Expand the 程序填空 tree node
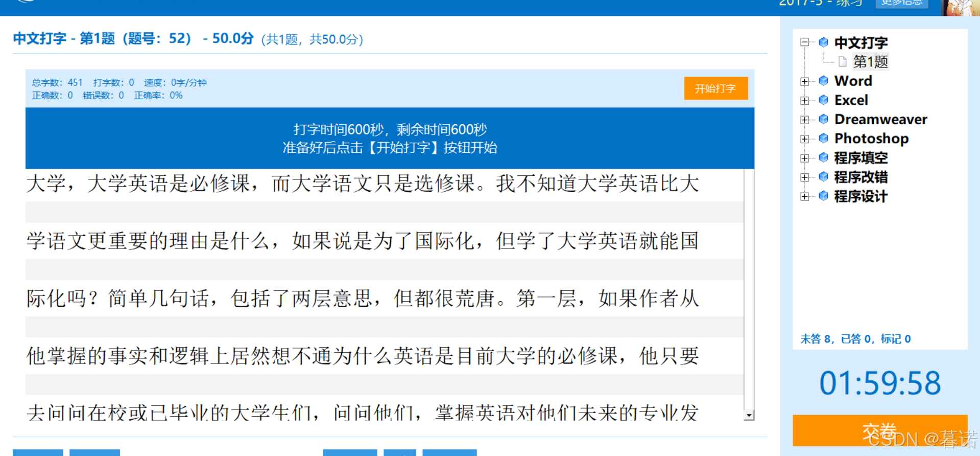 pyautogui.click(x=805, y=158)
